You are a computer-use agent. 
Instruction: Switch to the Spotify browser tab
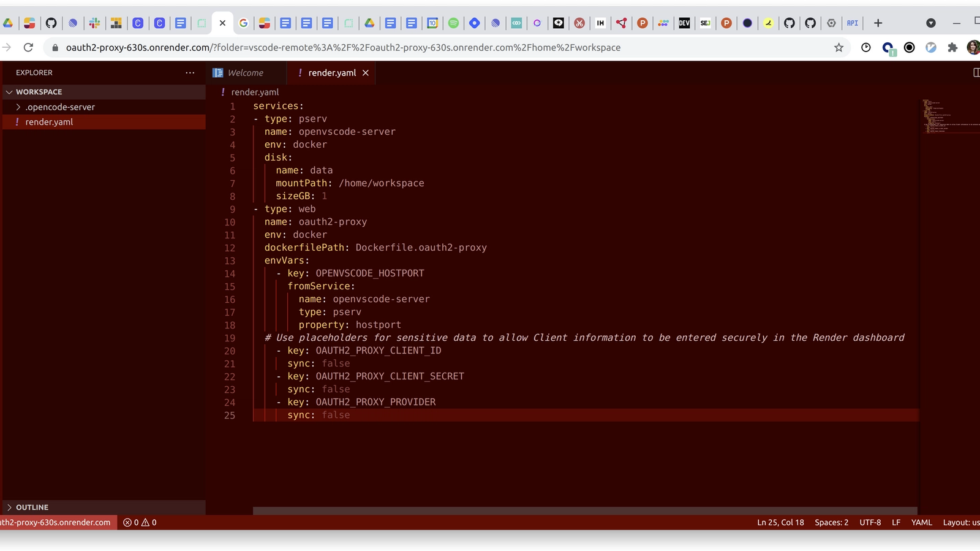click(453, 23)
